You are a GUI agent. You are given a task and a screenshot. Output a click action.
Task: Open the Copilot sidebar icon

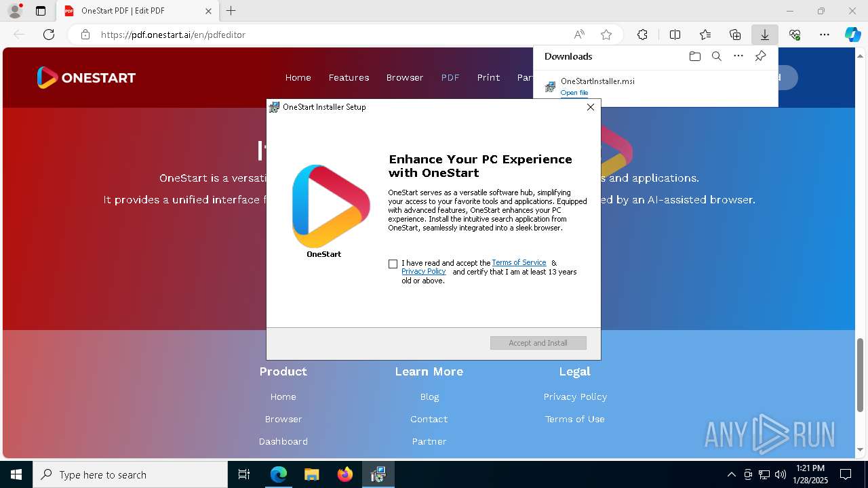tap(852, 35)
